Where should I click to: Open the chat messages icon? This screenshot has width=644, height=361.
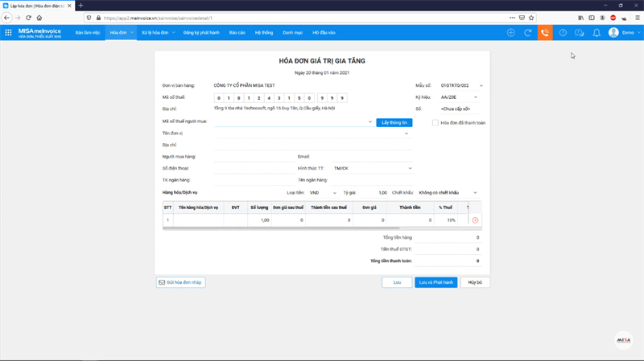coord(579,33)
